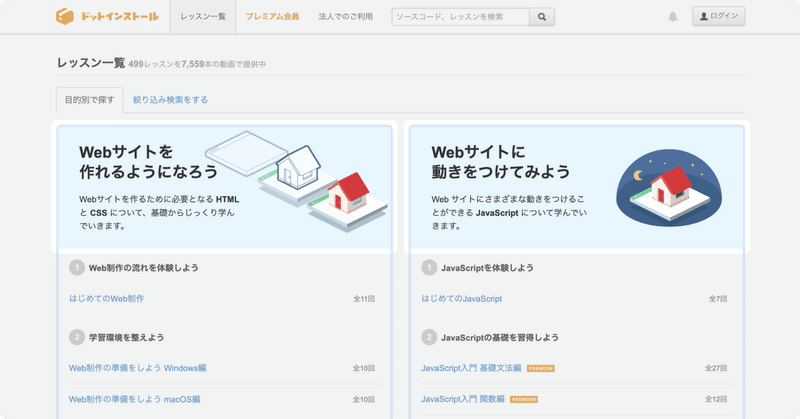The height and width of the screenshot is (419, 800).
Task: Click PREMIUM badge beside 関数編
Action: point(524,400)
